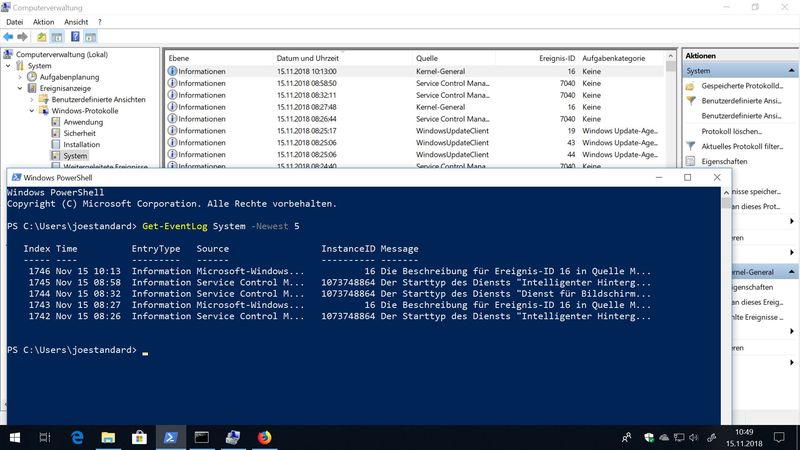The image size is (800, 450).
Task: Collapse the Kernel-General section in Aktionen
Action: (x=791, y=272)
